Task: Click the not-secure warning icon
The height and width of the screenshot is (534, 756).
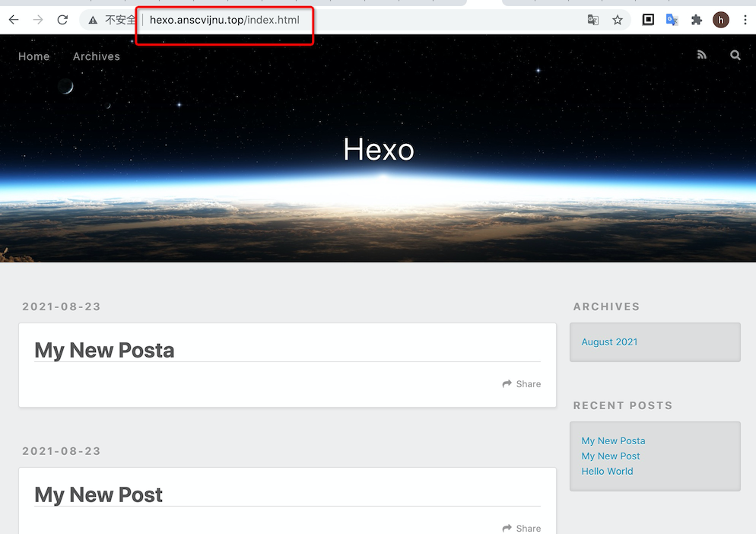Action: [93, 20]
